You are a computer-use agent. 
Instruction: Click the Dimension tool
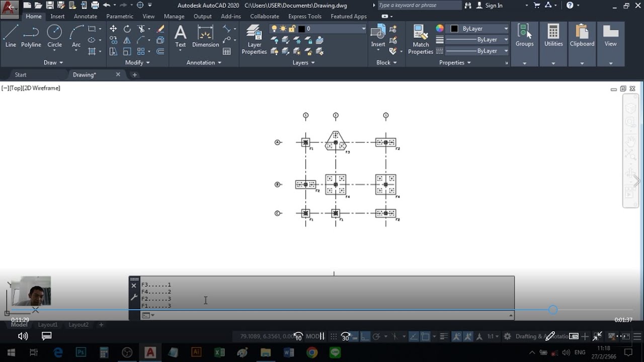pyautogui.click(x=205, y=36)
